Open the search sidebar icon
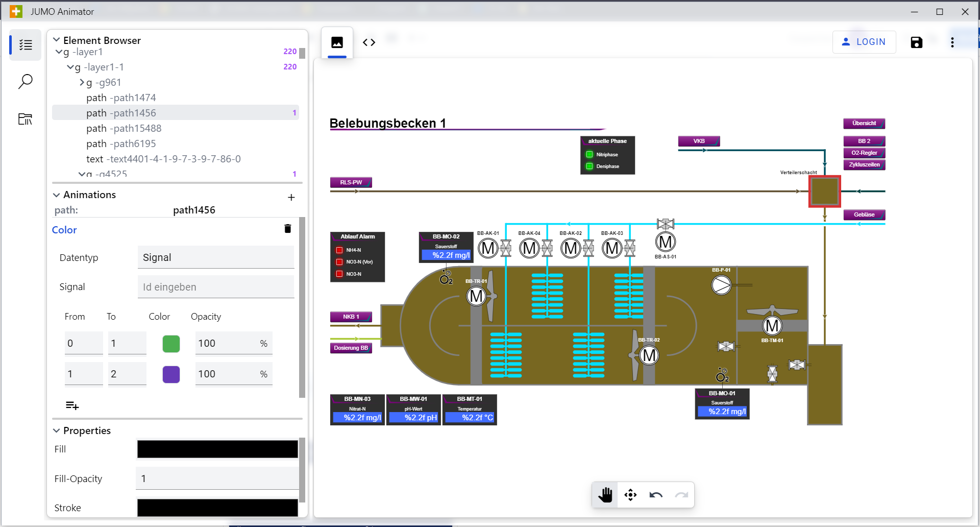 pyautogui.click(x=26, y=82)
